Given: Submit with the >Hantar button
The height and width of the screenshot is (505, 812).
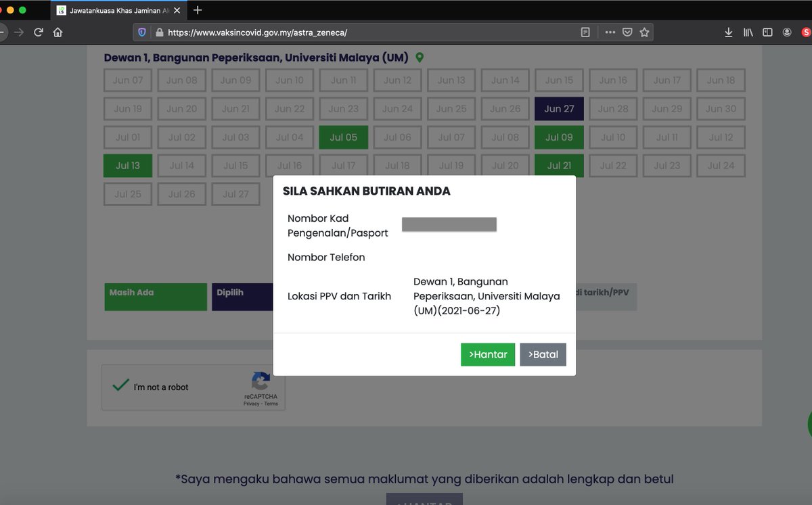Looking at the screenshot, I should tap(488, 354).
